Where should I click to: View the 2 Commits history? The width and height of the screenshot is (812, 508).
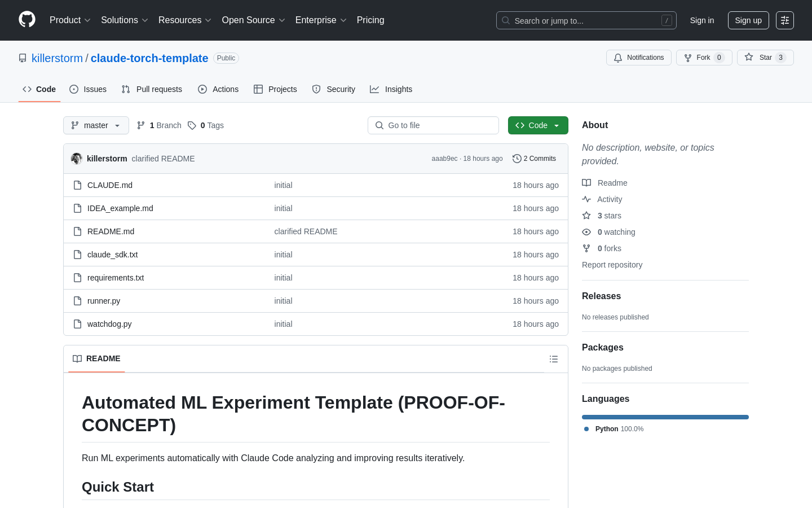534,159
